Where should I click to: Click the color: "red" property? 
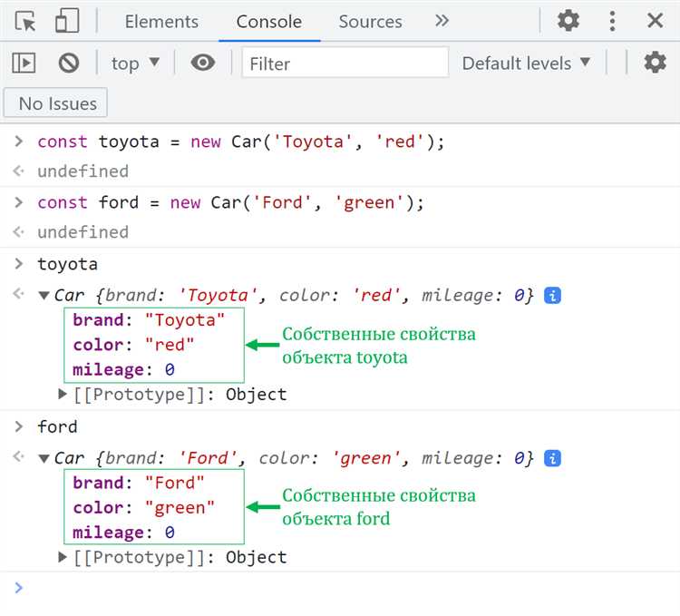pyautogui.click(x=133, y=345)
